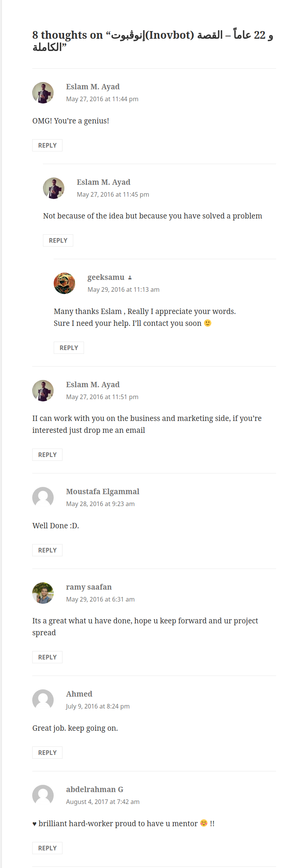The width and height of the screenshot is (306, 868).
Task: Reply to the "OMG! You're a genius!" comment
Action: click(47, 145)
